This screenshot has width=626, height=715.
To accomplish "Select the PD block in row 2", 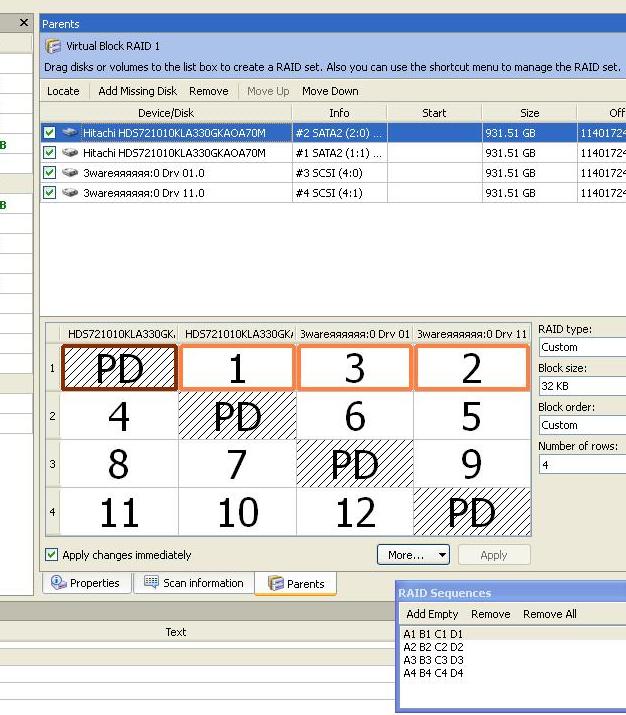I will [237, 416].
